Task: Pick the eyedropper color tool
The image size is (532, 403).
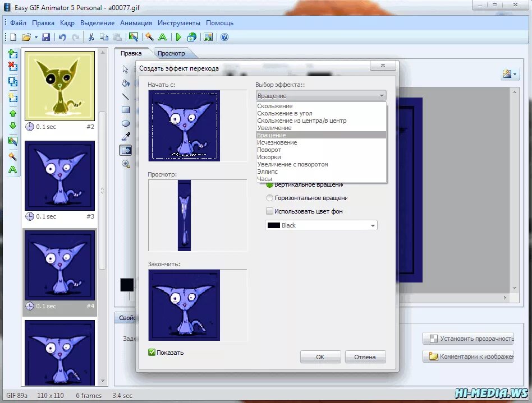Action: 126,137
